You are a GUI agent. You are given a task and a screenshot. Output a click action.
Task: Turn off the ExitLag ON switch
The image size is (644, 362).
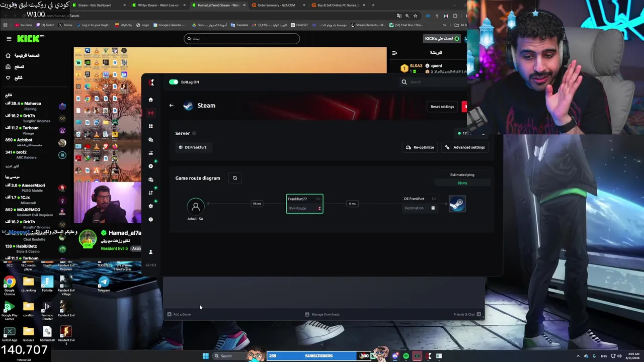pyautogui.click(x=174, y=82)
